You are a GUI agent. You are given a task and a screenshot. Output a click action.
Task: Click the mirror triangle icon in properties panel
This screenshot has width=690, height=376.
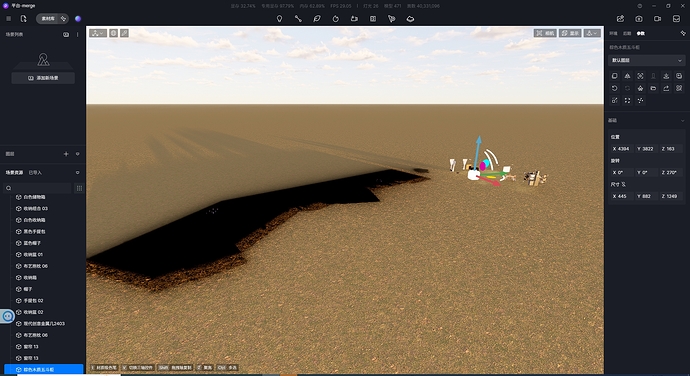pyautogui.click(x=628, y=76)
